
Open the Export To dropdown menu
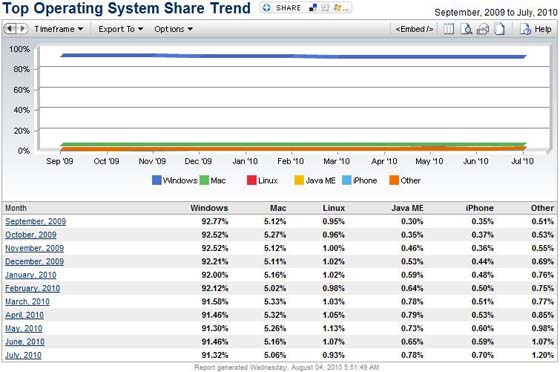pos(121,29)
